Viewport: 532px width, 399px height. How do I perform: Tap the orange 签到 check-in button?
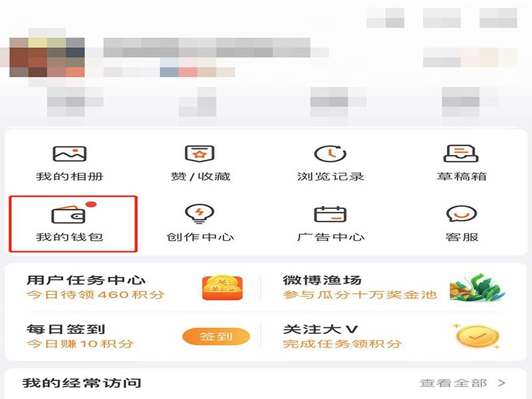pos(216,336)
